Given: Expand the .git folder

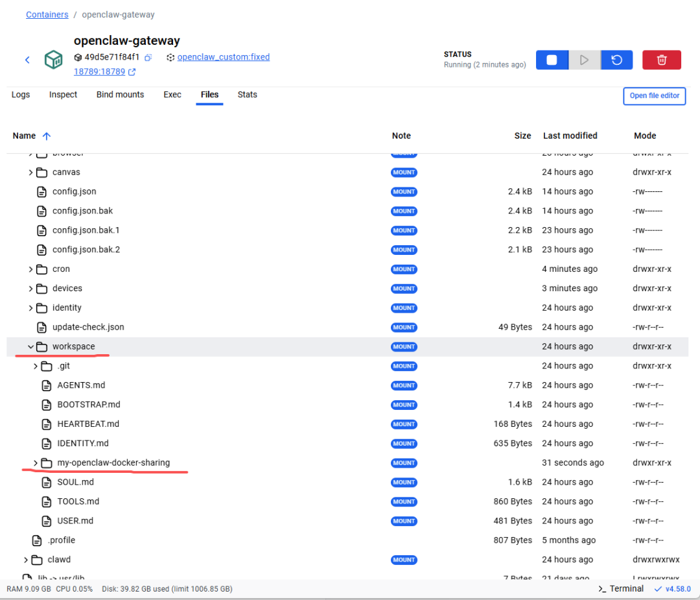Looking at the screenshot, I should click(36, 366).
